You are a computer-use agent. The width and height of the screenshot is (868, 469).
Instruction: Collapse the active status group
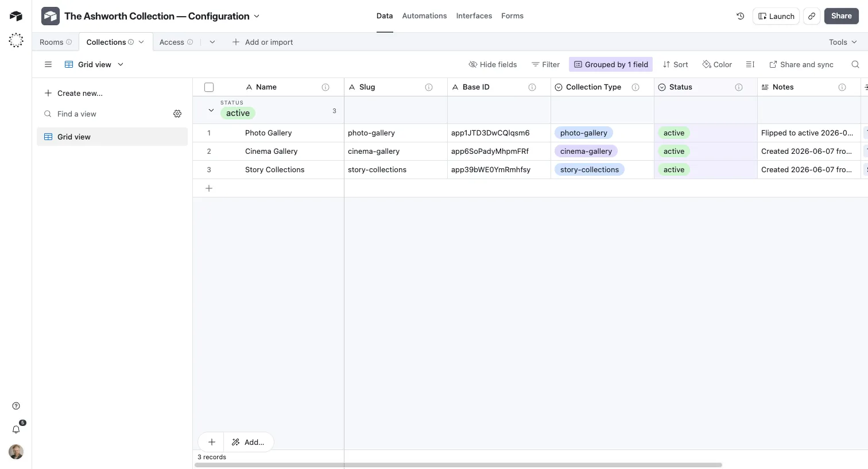211,110
